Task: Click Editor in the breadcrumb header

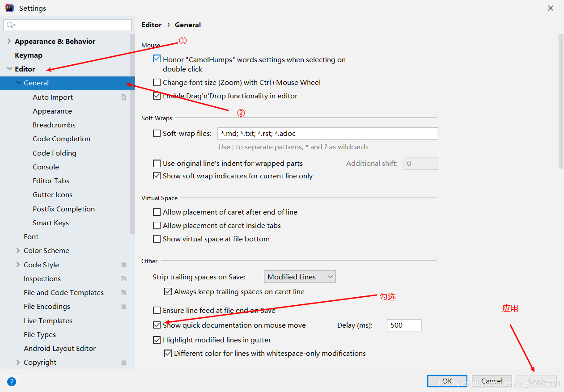Action: click(152, 25)
